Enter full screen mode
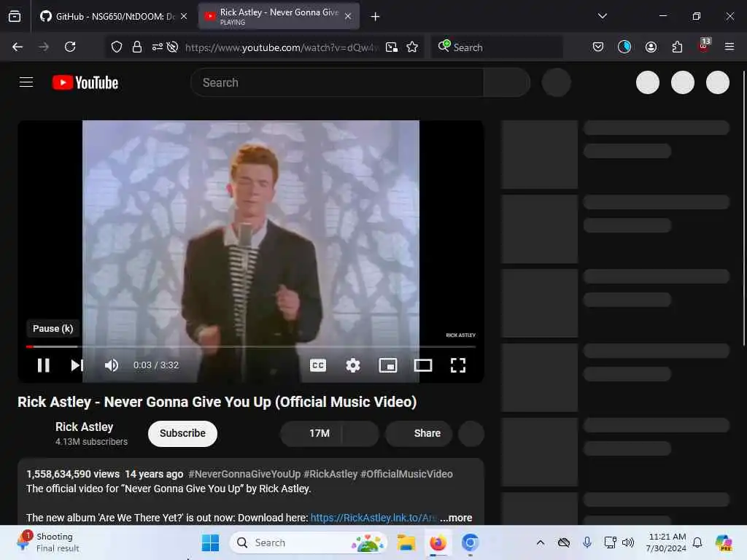This screenshot has width=747, height=560. click(x=458, y=365)
